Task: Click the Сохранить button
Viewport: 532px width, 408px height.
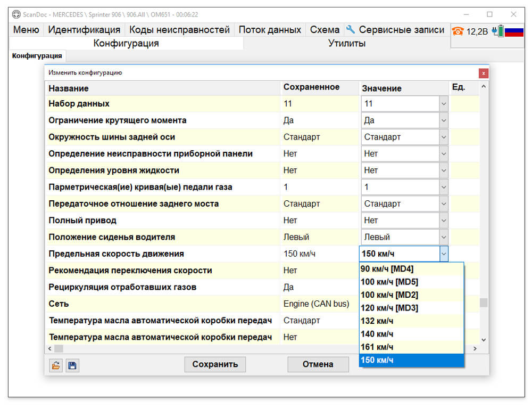Action: coord(215,364)
